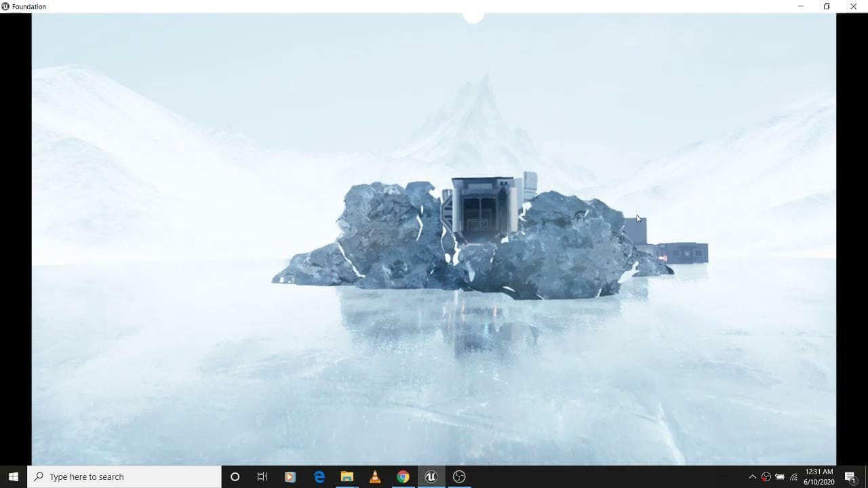
Task: Switch to the Unreal Engine taskbar icon
Action: (x=431, y=476)
